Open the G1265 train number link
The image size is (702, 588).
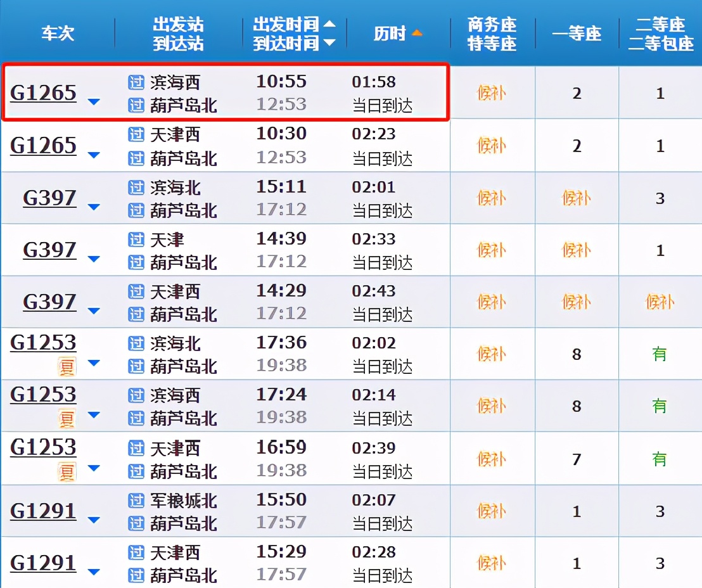[42, 93]
